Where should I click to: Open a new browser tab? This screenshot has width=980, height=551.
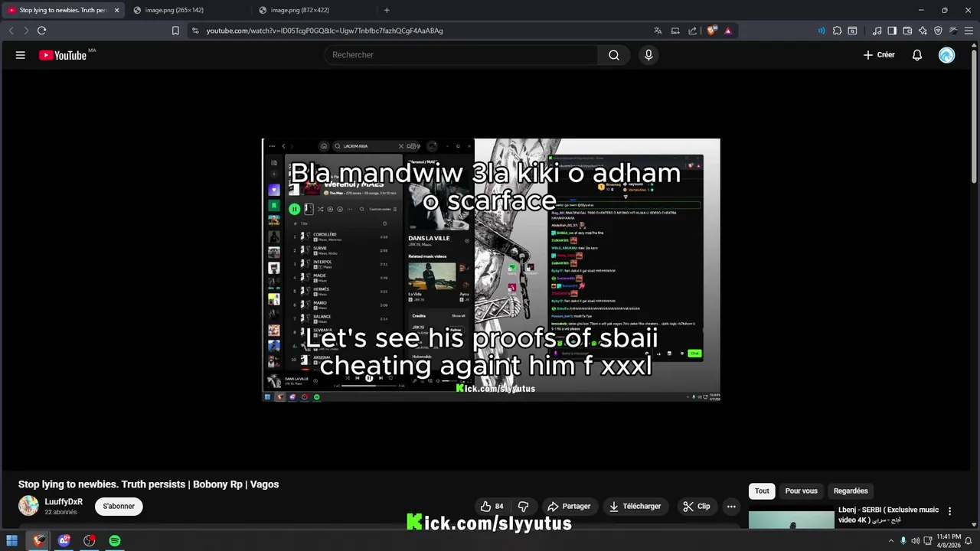(x=387, y=10)
